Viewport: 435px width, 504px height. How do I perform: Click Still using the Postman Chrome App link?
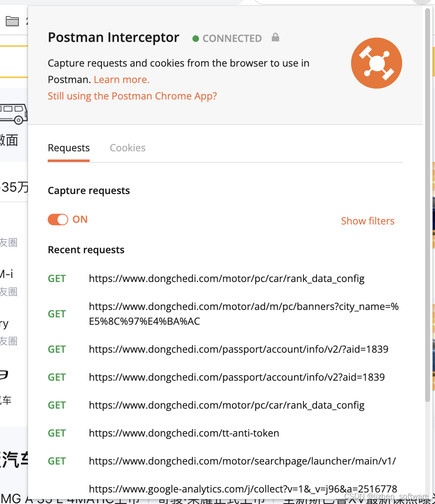coord(132,96)
